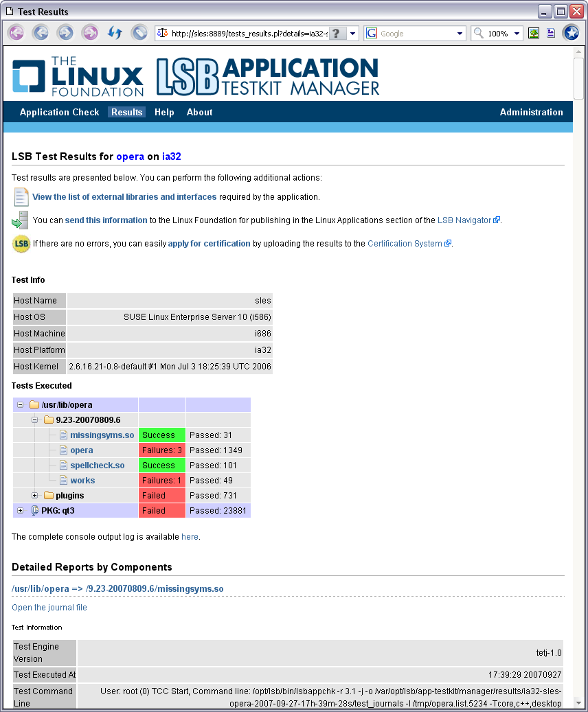Viewport: 588px width, 712px height.
Task: Click the Rewind navigation button
Action: [16, 33]
